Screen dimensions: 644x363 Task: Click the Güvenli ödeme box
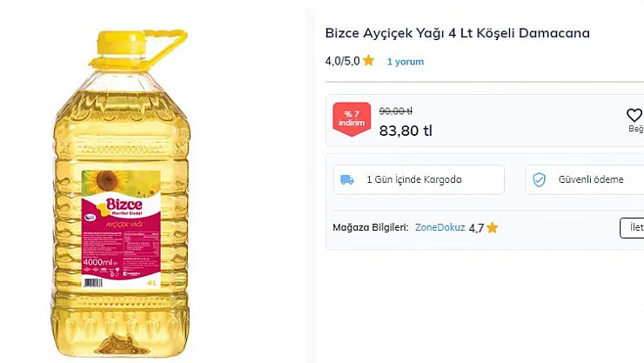[x=585, y=180]
